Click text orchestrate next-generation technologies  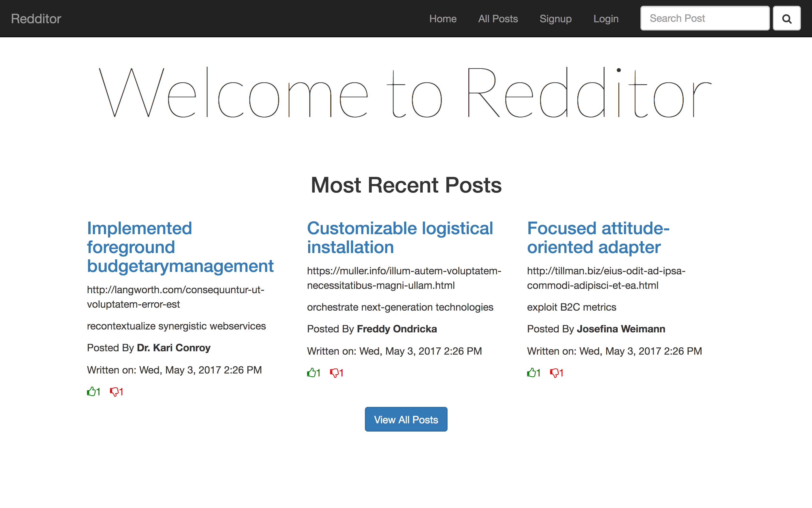pos(400,307)
